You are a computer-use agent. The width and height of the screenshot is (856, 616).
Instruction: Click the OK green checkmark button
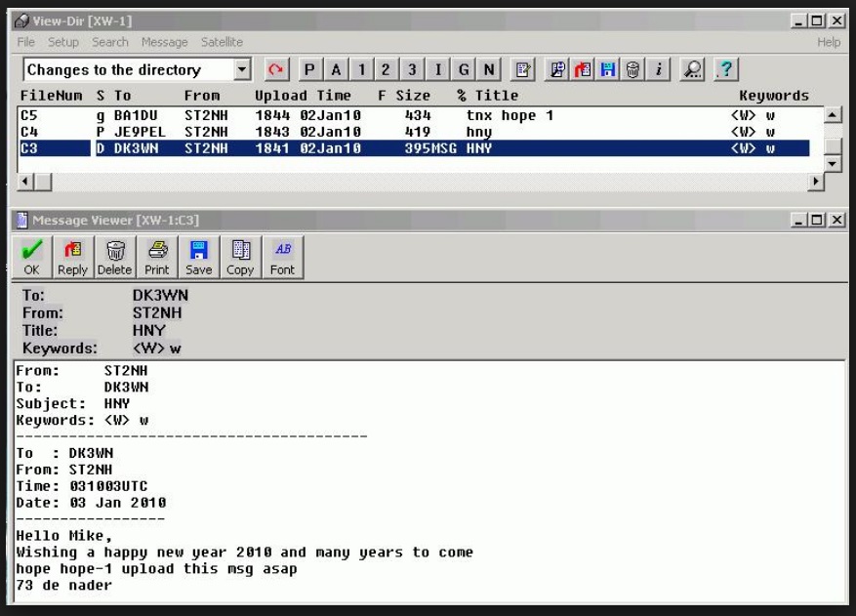[32, 257]
